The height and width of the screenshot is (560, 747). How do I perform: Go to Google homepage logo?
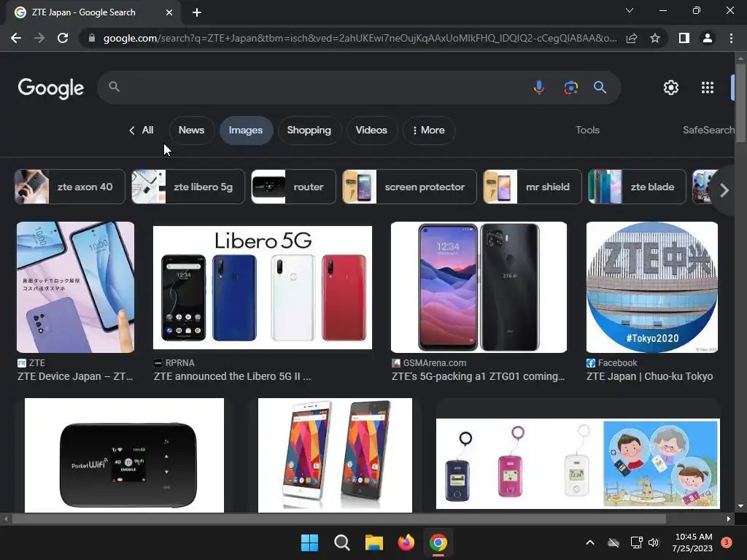(51, 88)
